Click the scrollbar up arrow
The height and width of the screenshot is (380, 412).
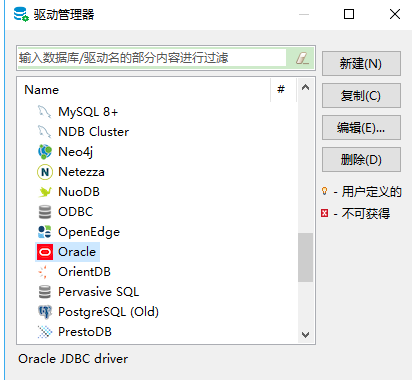pos(305,88)
